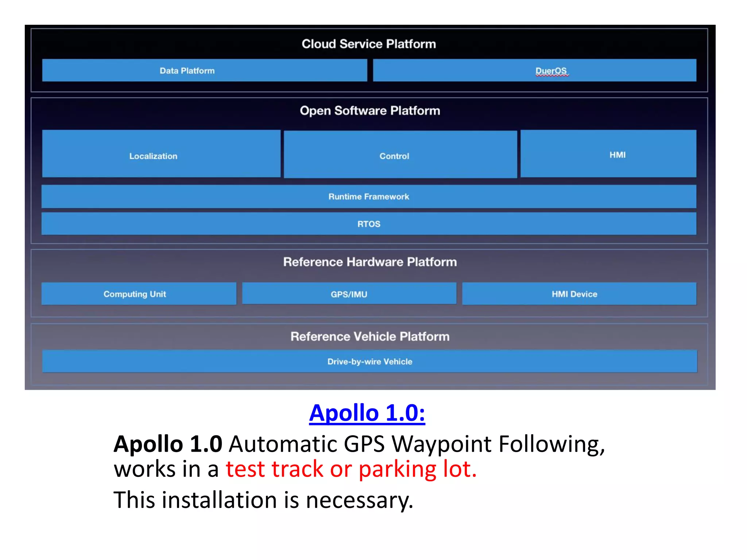
Task: Click the 'Reference Hardware Platform' heading
Action: (370, 262)
